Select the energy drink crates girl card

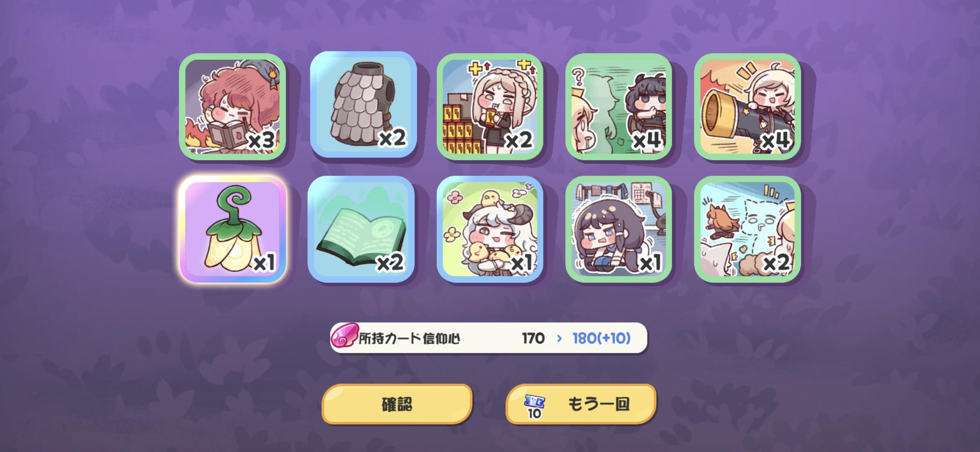click(x=490, y=107)
